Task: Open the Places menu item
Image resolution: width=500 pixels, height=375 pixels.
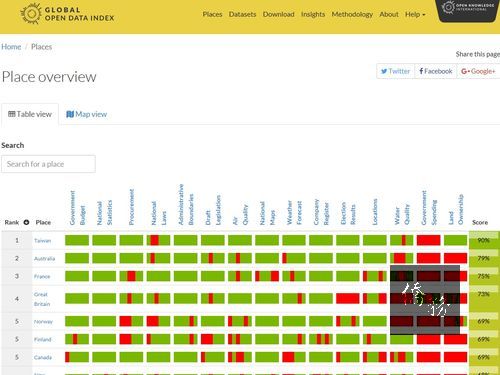Action: 212,14
